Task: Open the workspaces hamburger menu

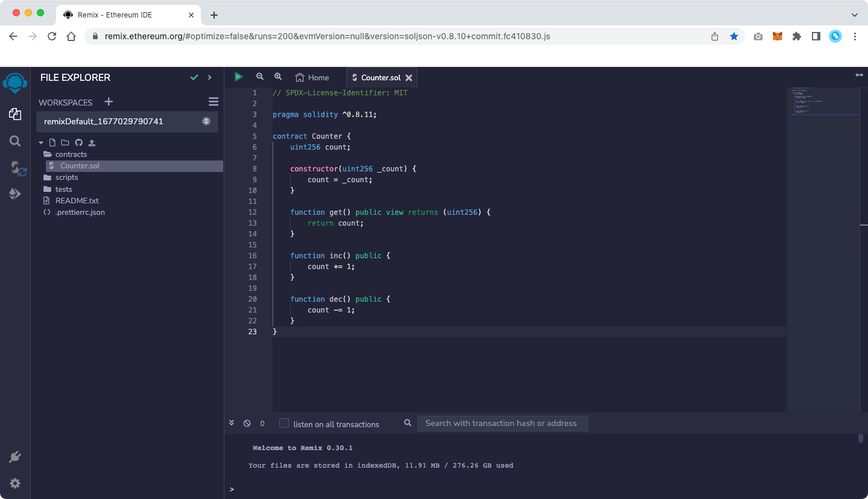Action: (213, 102)
